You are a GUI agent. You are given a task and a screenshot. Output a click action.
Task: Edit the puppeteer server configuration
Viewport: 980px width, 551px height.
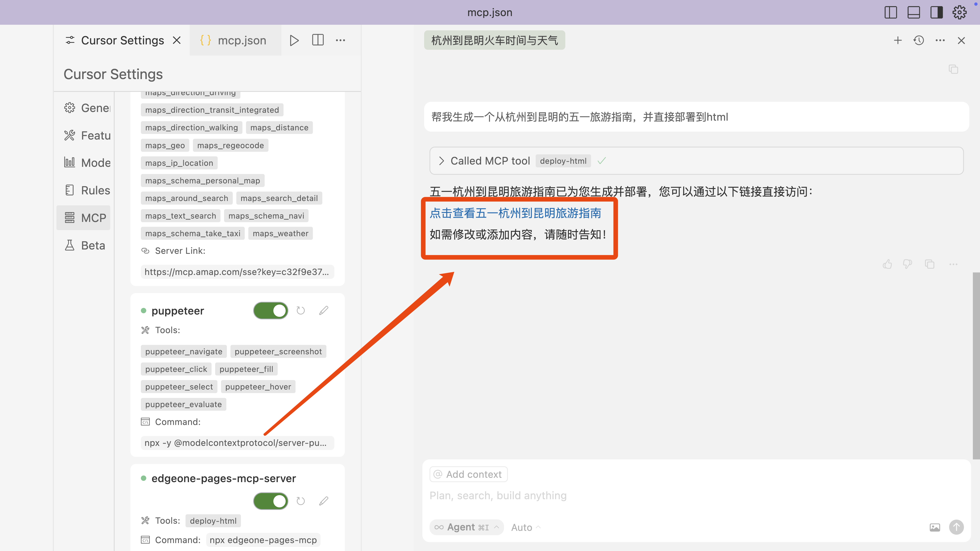coord(323,311)
